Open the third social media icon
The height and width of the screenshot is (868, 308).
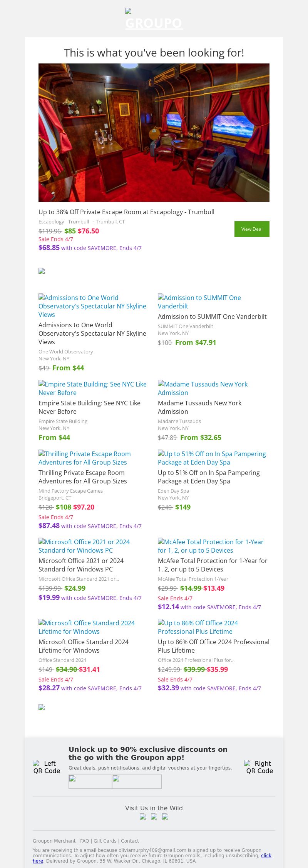click(165, 816)
